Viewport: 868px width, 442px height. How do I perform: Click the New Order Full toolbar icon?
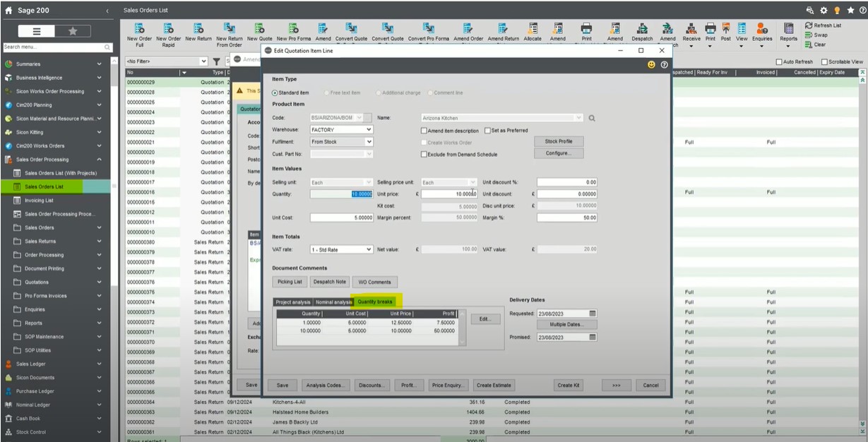[140, 28]
